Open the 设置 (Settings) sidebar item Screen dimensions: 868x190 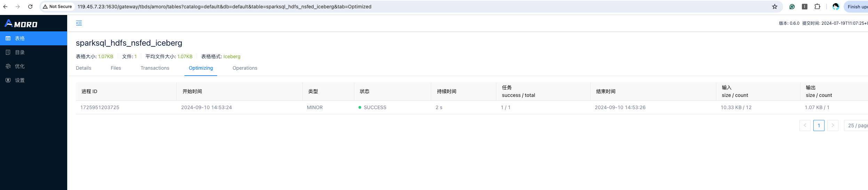[x=20, y=80]
